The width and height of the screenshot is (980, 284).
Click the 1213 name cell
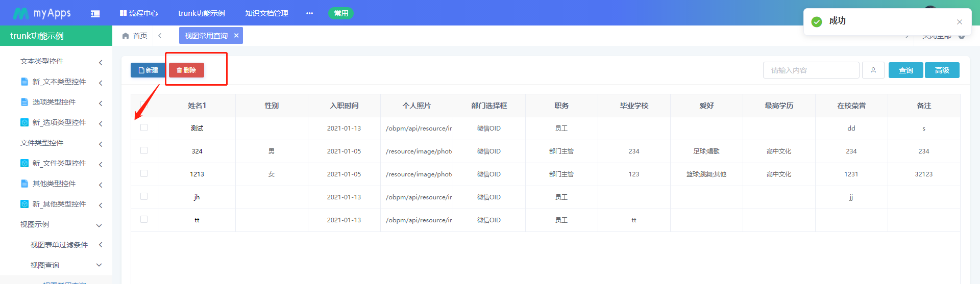point(197,174)
